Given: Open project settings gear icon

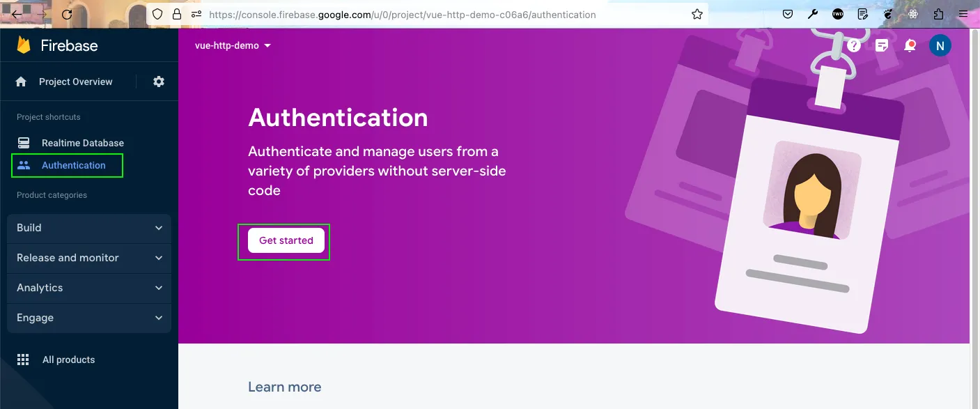Looking at the screenshot, I should pyautogui.click(x=159, y=82).
